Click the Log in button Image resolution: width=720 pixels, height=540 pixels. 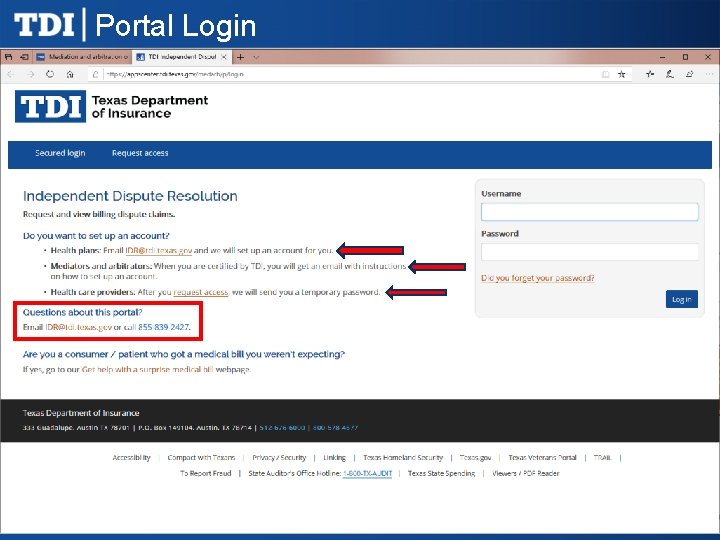682,299
